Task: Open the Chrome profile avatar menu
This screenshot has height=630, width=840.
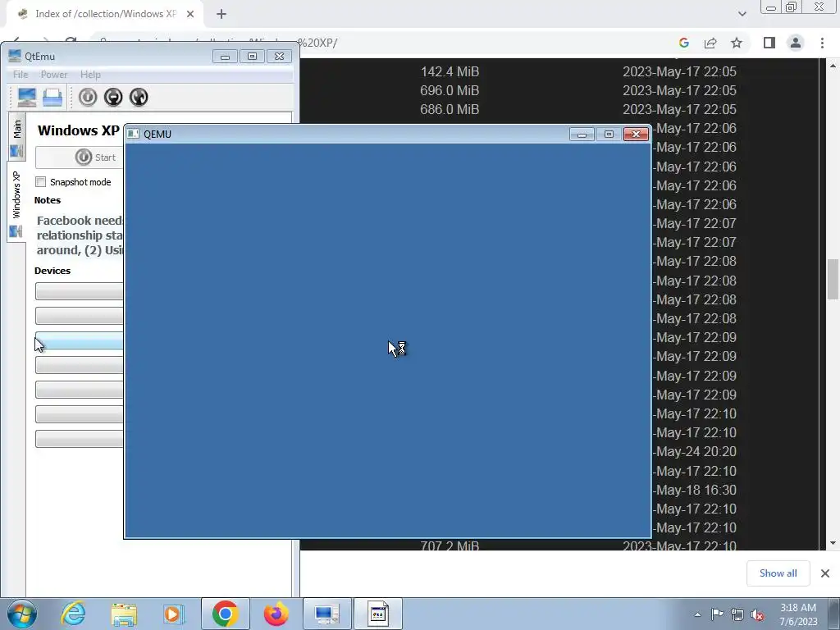Action: [x=796, y=43]
